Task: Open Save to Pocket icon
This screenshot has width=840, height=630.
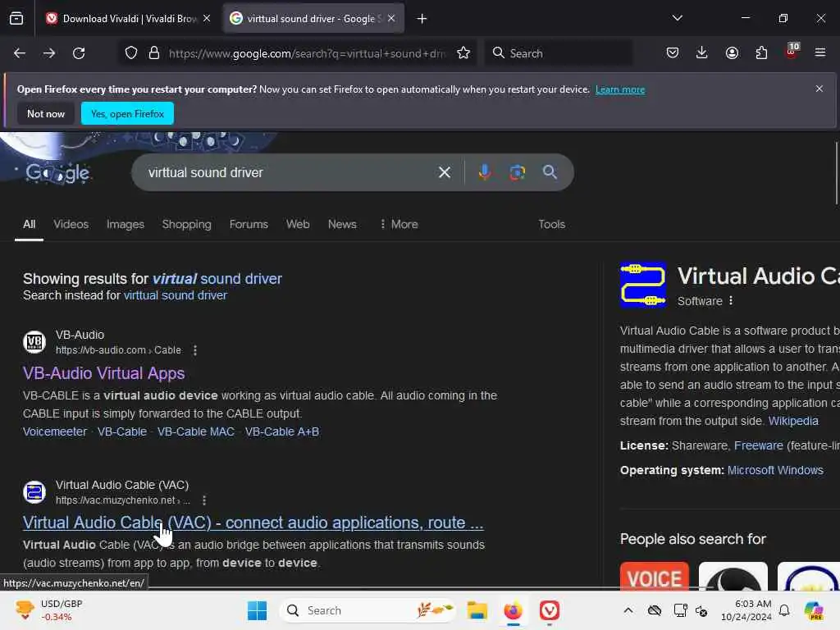Action: (673, 53)
